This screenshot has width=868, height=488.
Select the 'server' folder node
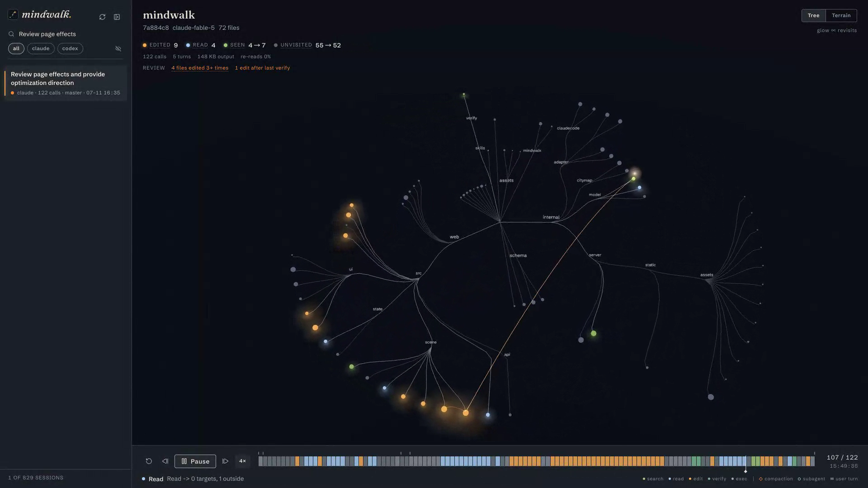click(x=595, y=255)
